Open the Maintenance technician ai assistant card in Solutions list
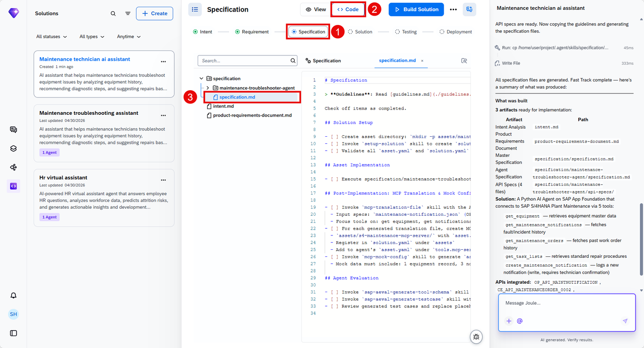Viewport: 644px width, 348px height. coord(104,74)
